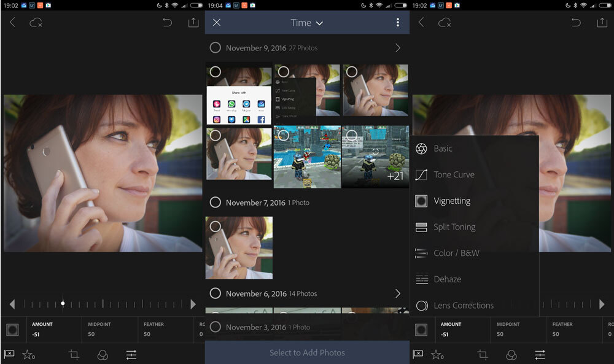Open adjustments sliders icon in left panel
Image resolution: width=614 pixels, height=364 pixels.
[131, 354]
